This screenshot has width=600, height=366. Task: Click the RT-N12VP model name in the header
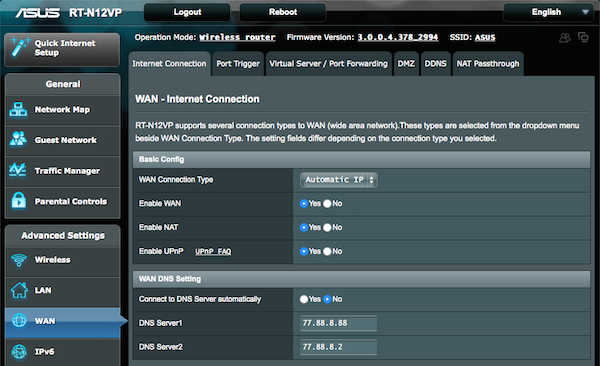[95, 13]
